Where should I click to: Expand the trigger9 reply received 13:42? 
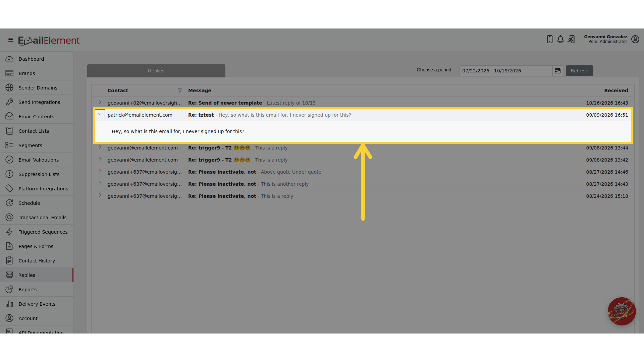point(100,159)
